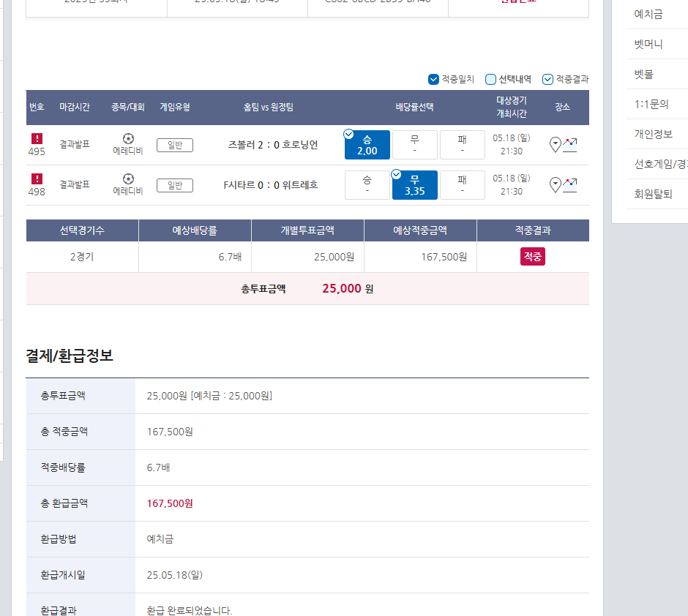The width and height of the screenshot is (688, 616).
Task: Click the 홈팀 vs 원정팀 column header
Action: click(269, 107)
